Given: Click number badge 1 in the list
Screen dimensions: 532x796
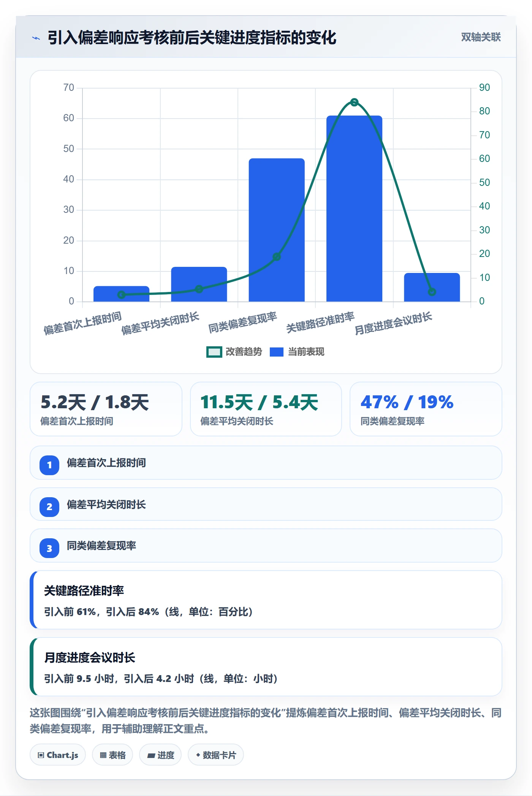Looking at the screenshot, I should pos(49,465).
